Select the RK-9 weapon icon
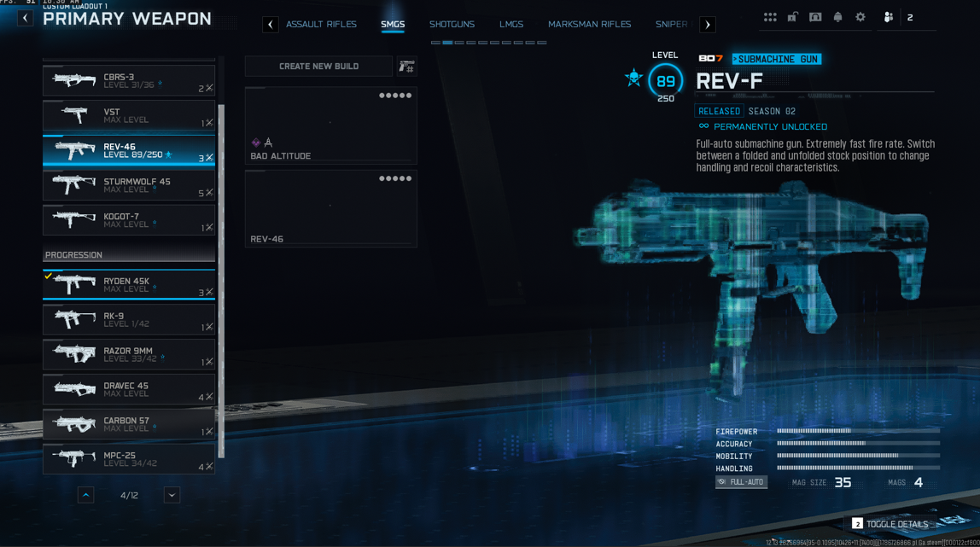The width and height of the screenshot is (980, 547). point(73,320)
